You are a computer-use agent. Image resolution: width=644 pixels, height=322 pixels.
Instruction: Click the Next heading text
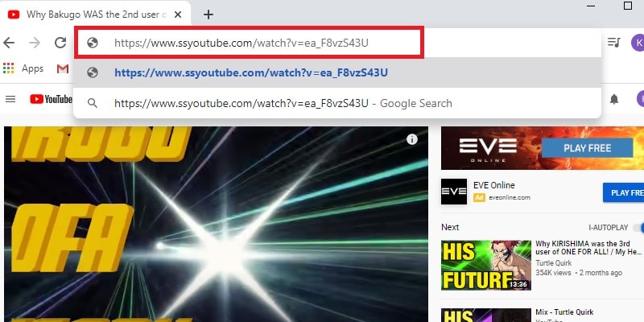click(450, 227)
